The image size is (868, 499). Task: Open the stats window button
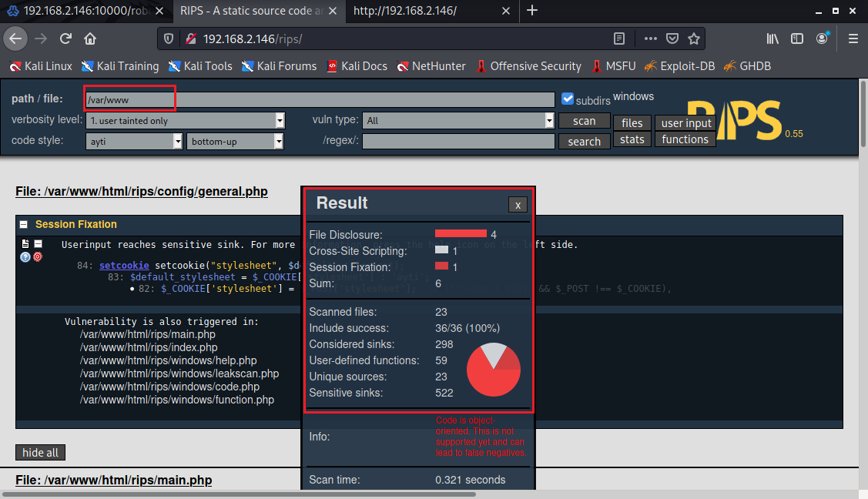632,139
